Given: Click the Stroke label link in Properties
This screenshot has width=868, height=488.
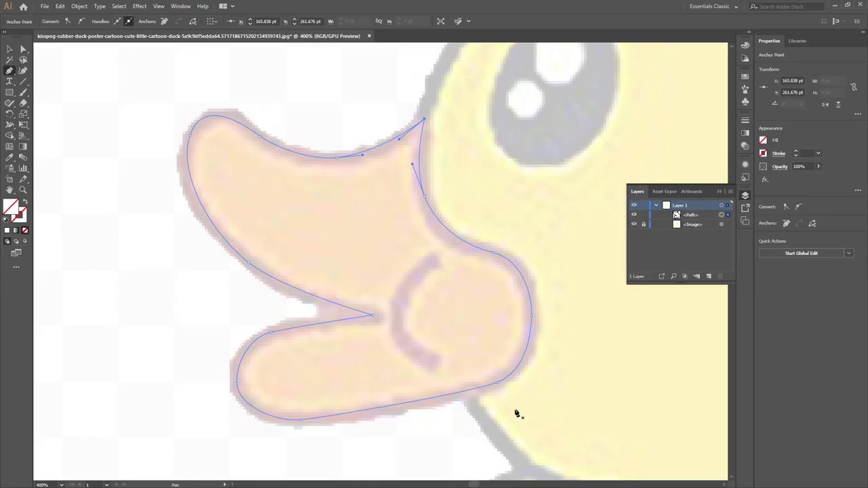Looking at the screenshot, I should click(x=778, y=153).
